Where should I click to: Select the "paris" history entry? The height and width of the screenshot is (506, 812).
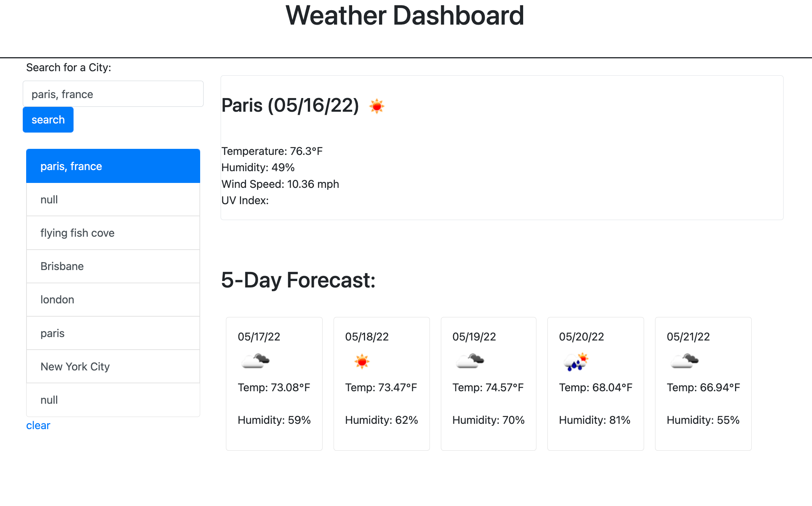[113, 333]
